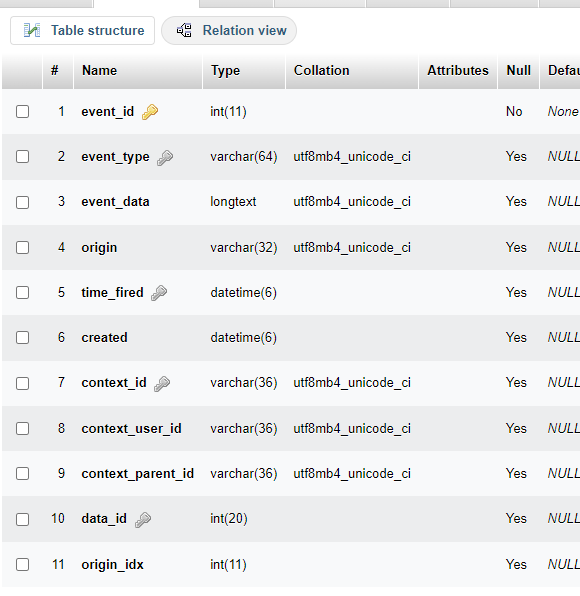The width and height of the screenshot is (580, 596).
Task: Select the time_fired column name
Action: pyautogui.click(x=113, y=293)
